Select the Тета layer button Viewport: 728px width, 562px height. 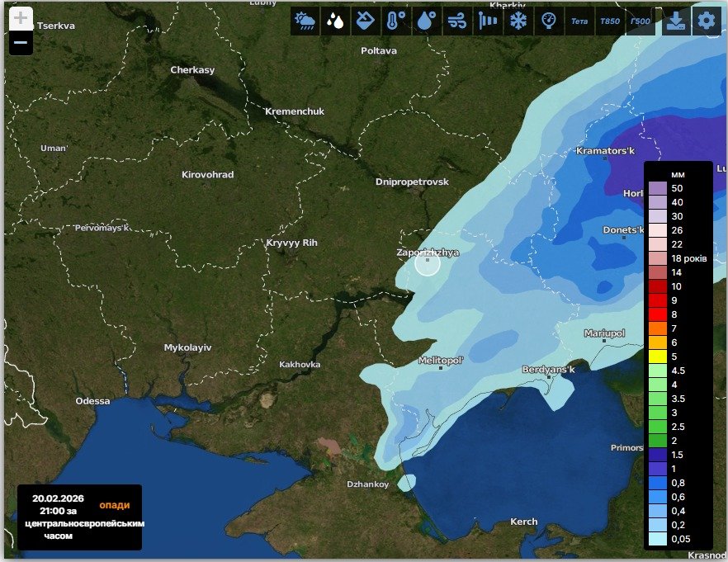(579, 21)
